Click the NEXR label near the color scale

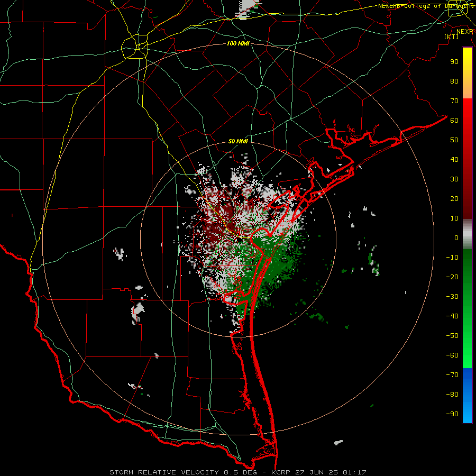[465, 32]
